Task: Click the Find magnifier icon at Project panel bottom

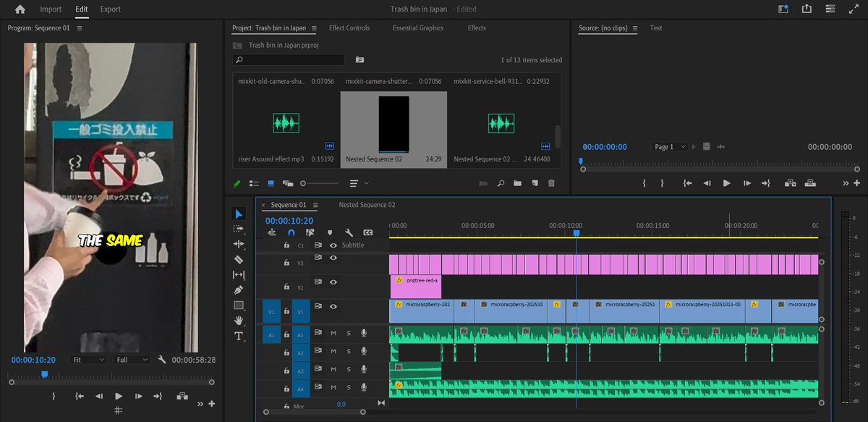Action: tap(501, 183)
